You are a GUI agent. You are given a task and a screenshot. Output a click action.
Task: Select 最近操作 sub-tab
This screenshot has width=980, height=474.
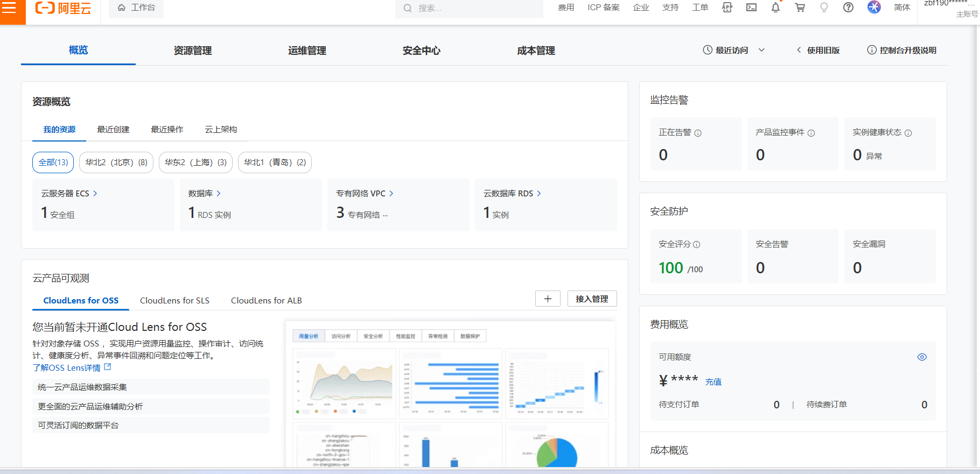(x=167, y=130)
